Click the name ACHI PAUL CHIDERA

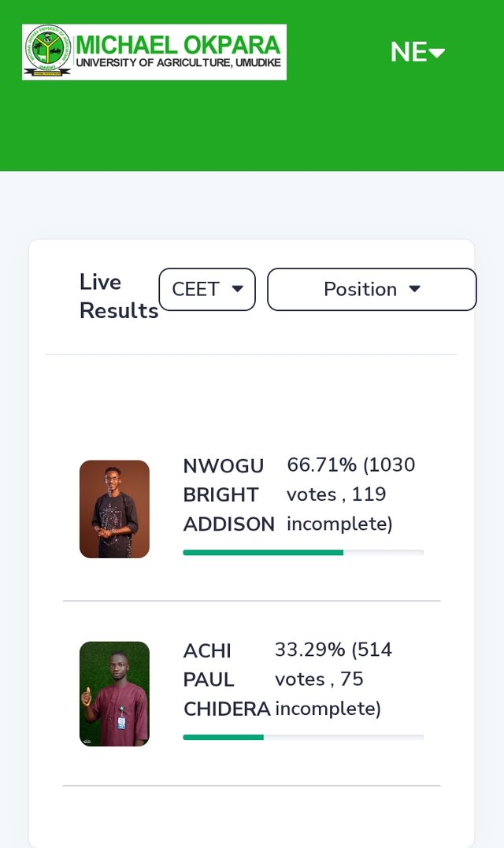tap(227, 680)
